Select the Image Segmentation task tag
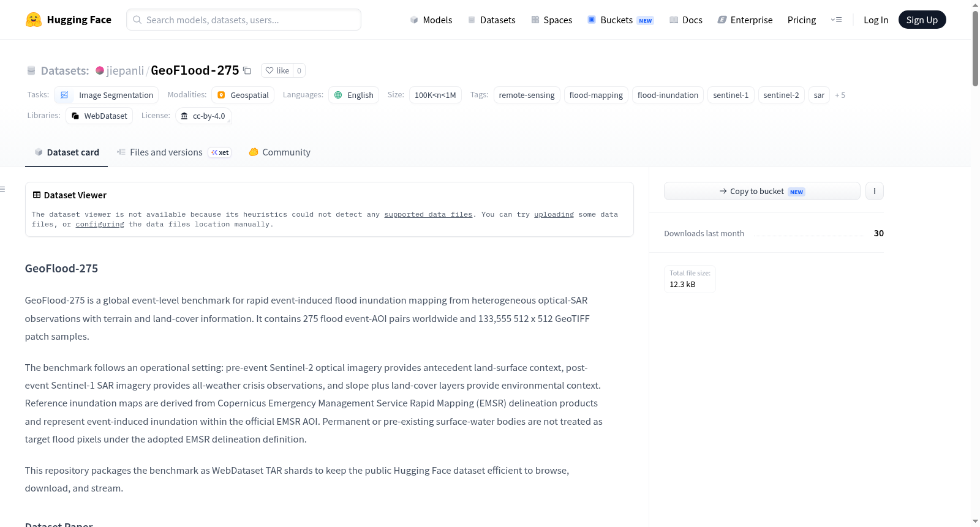The width and height of the screenshot is (980, 527). click(107, 95)
